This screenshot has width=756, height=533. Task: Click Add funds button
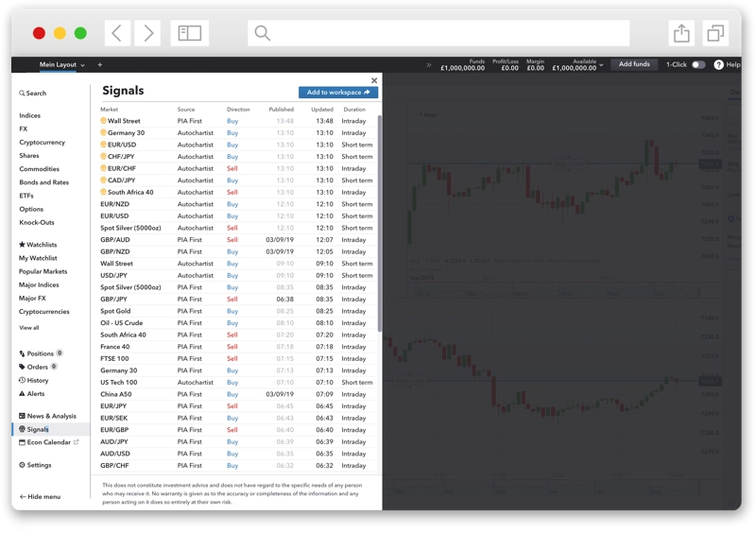click(x=634, y=64)
